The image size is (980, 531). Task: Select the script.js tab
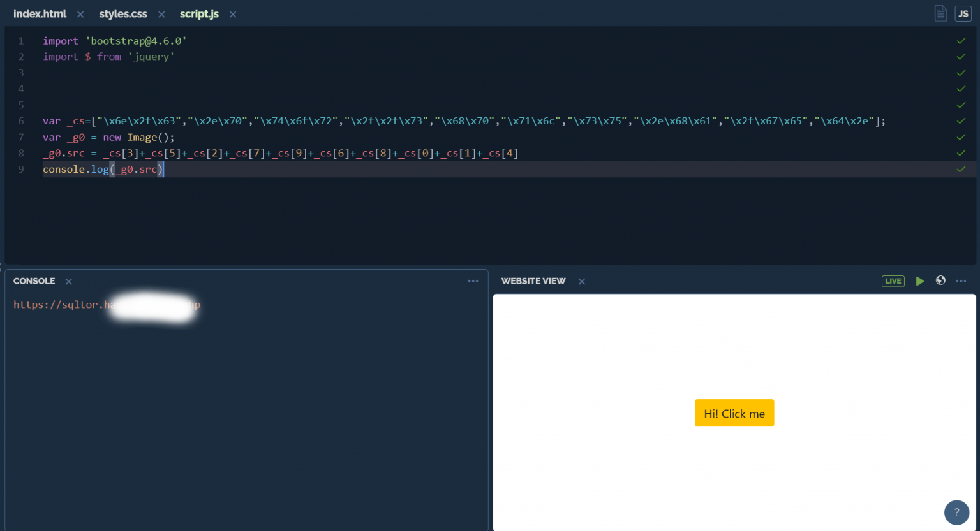(199, 13)
